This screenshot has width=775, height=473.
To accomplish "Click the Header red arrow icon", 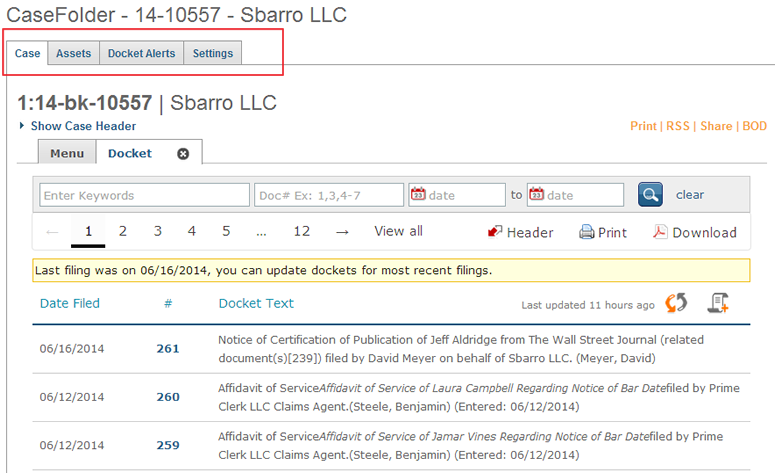I will pyautogui.click(x=495, y=232).
